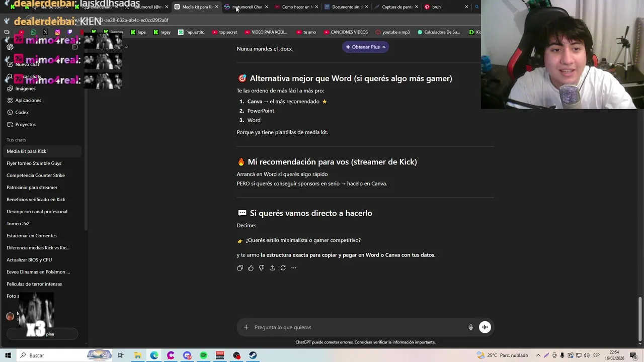Dismiss the Obtener Plus banner
Image resolution: width=644 pixels, height=362 pixels.
click(x=383, y=47)
